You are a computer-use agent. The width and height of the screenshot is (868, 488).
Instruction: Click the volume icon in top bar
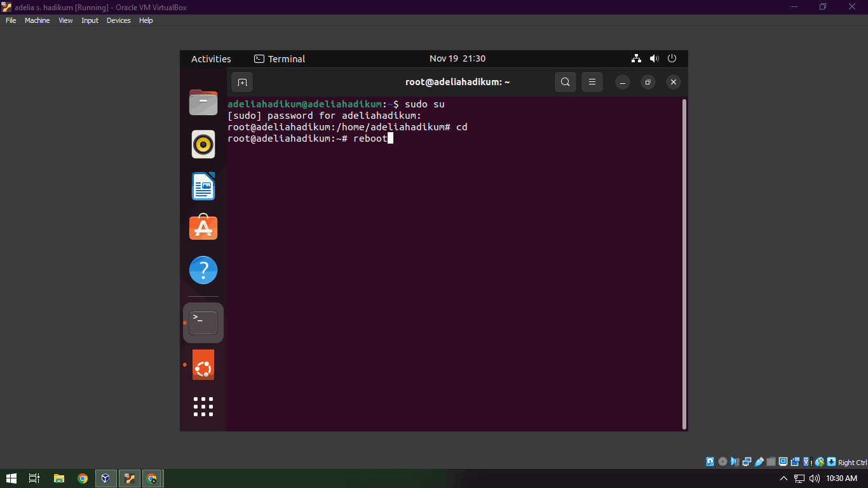click(654, 58)
